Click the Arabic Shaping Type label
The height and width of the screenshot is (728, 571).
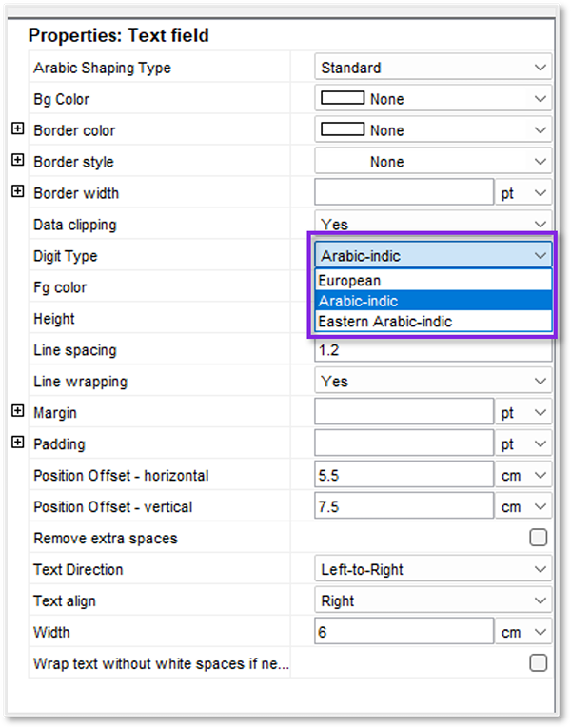tap(102, 68)
